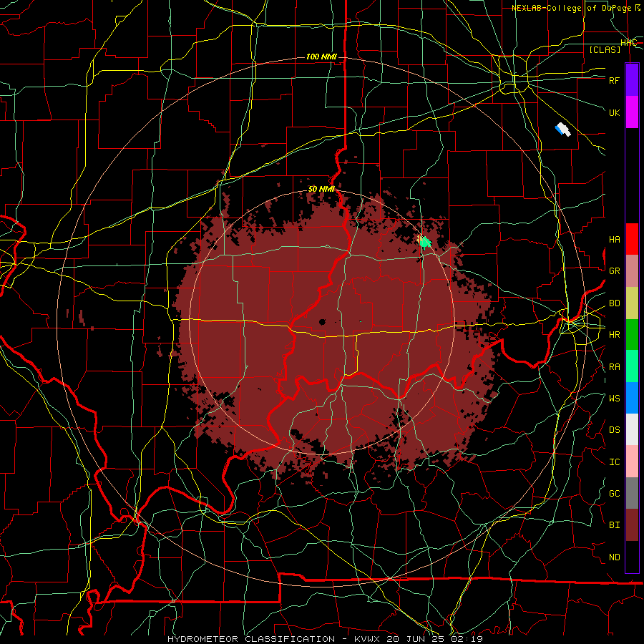Click the "UK" legend label
Viewport: 644px width, 644px height.
[614, 112]
